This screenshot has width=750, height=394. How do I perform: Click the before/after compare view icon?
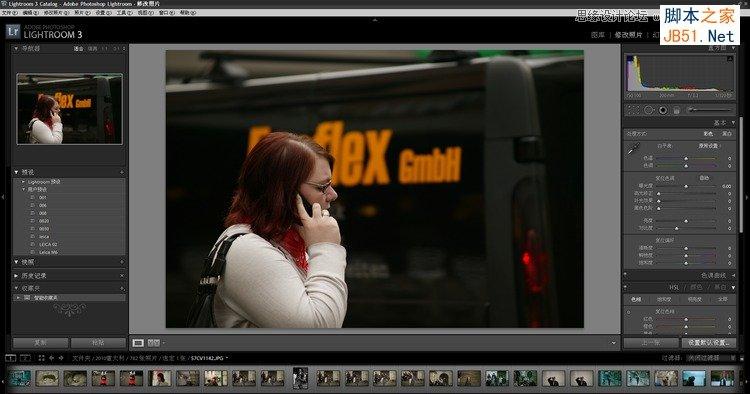click(x=154, y=343)
